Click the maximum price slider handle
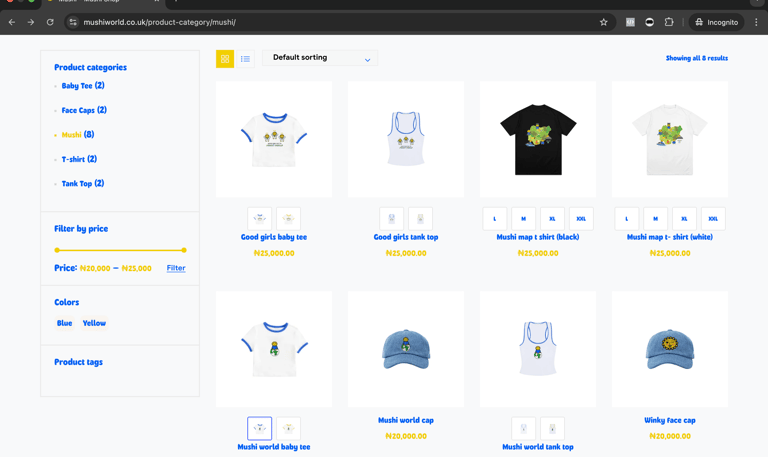 point(184,250)
